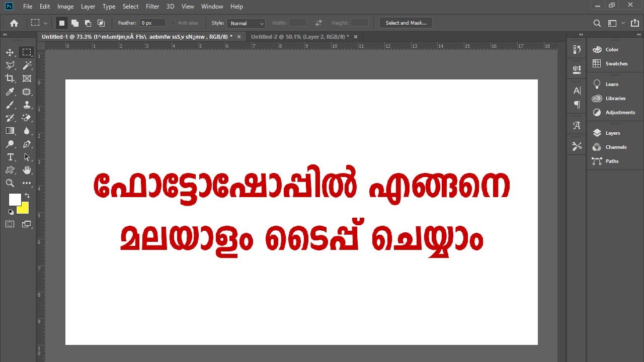This screenshot has width=644, height=362.
Task: Open the Edit Toolbar three-dots menu
Action: (27, 184)
